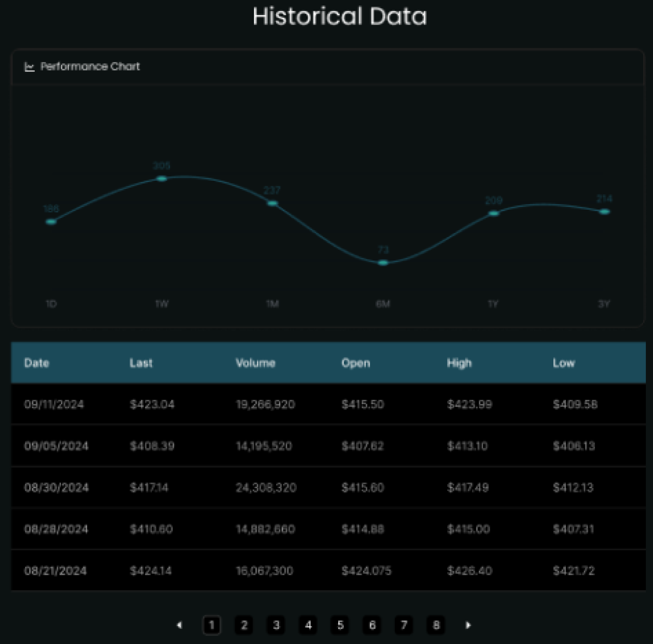Click the chart point labeled 305
Image resolution: width=653 pixels, height=644 pixels.
161,177
